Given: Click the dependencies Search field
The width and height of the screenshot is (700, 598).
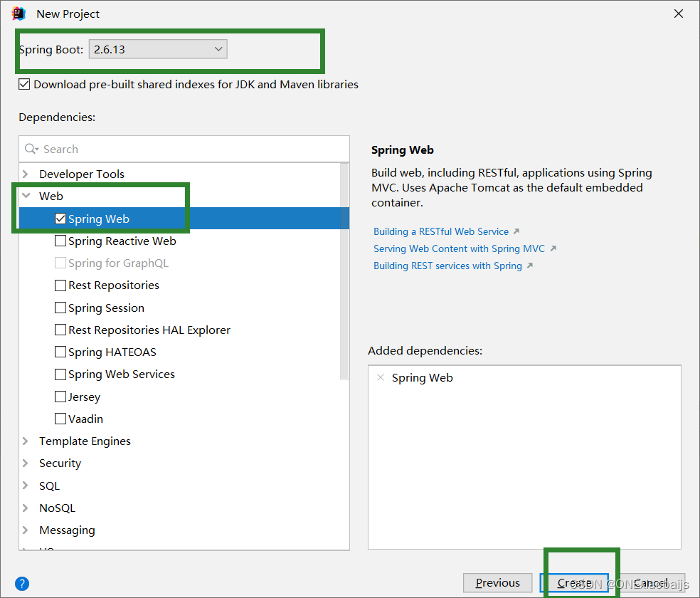Looking at the screenshot, I should point(184,149).
